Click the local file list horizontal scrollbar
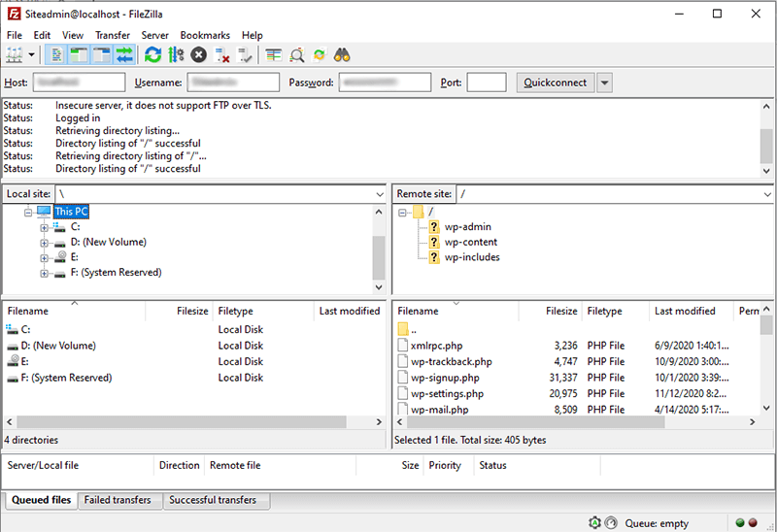 (182, 422)
